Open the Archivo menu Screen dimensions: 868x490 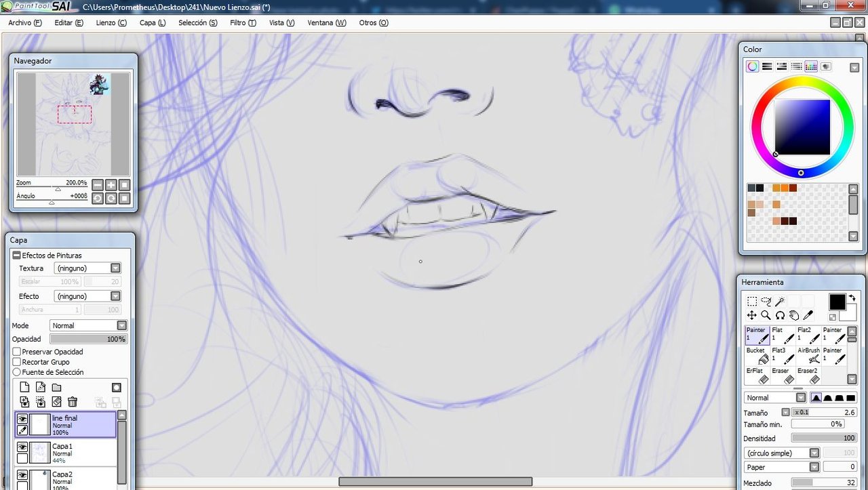(25, 22)
